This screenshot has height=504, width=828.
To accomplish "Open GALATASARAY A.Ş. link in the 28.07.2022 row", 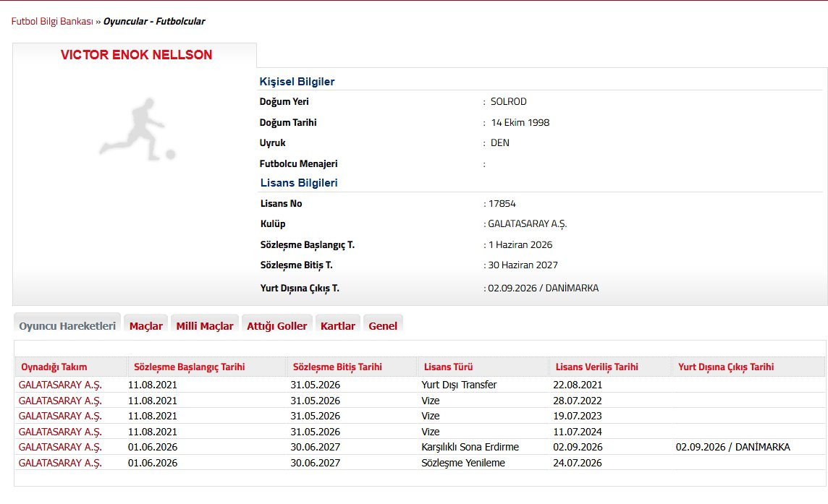I will coord(60,401).
